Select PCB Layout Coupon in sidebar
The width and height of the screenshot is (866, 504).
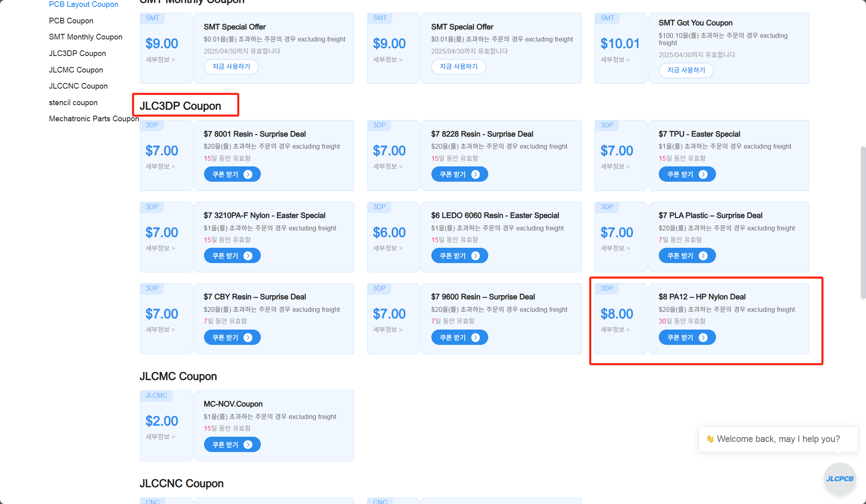[x=83, y=4]
